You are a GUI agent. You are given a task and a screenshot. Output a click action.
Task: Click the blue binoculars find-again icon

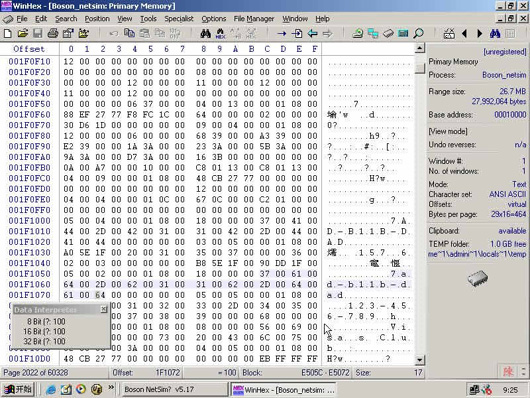click(x=495, y=33)
